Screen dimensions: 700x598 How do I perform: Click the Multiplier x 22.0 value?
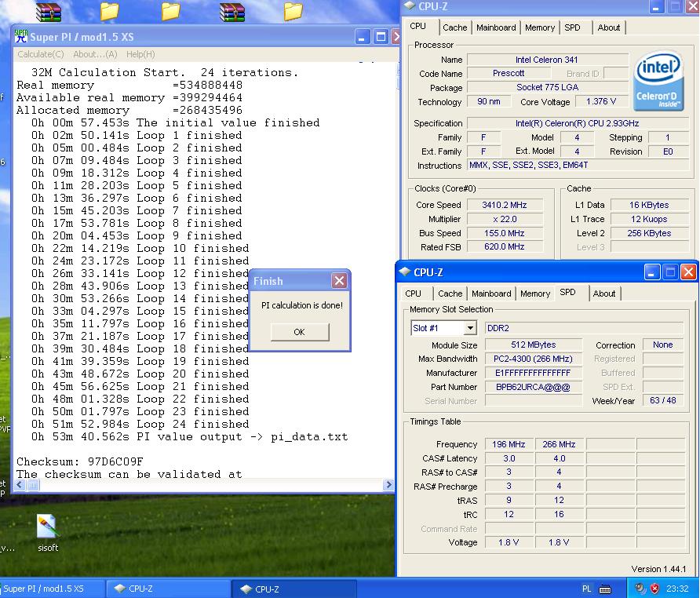(505, 219)
